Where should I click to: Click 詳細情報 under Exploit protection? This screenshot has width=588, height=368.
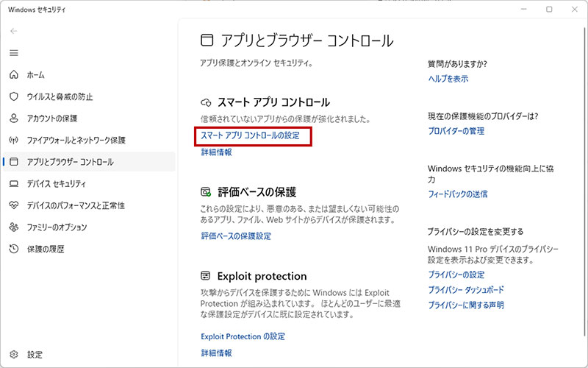click(x=216, y=353)
